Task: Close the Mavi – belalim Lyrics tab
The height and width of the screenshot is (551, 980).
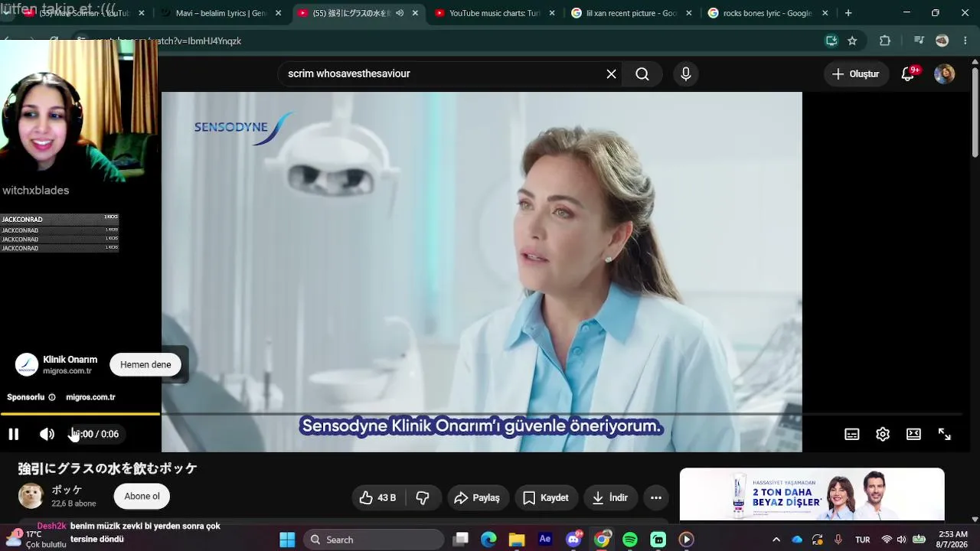Action: [279, 13]
